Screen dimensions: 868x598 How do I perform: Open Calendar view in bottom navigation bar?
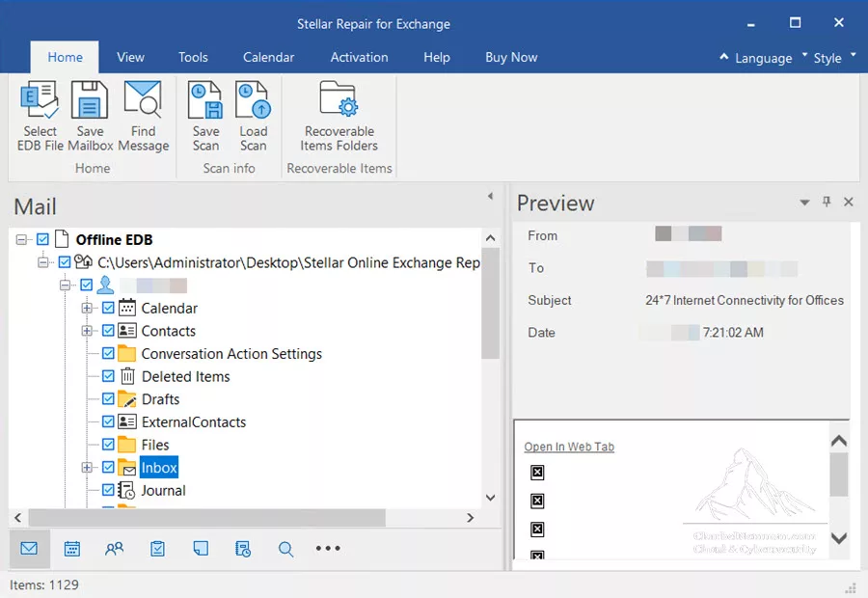click(x=72, y=549)
